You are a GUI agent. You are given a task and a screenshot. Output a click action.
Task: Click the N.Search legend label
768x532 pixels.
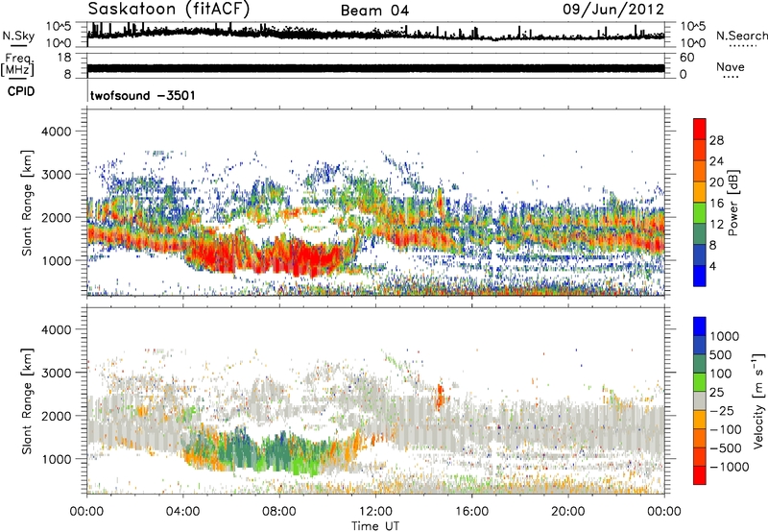pyautogui.click(x=742, y=36)
